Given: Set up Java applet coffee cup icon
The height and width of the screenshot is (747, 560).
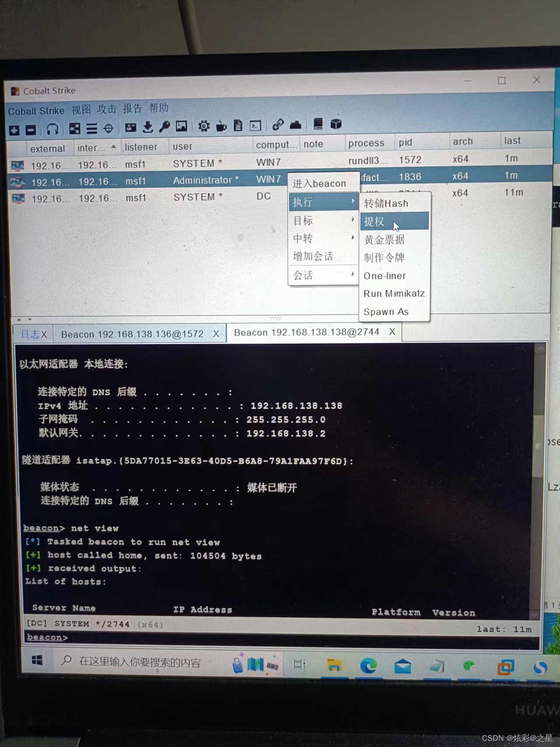Looking at the screenshot, I should point(221,126).
